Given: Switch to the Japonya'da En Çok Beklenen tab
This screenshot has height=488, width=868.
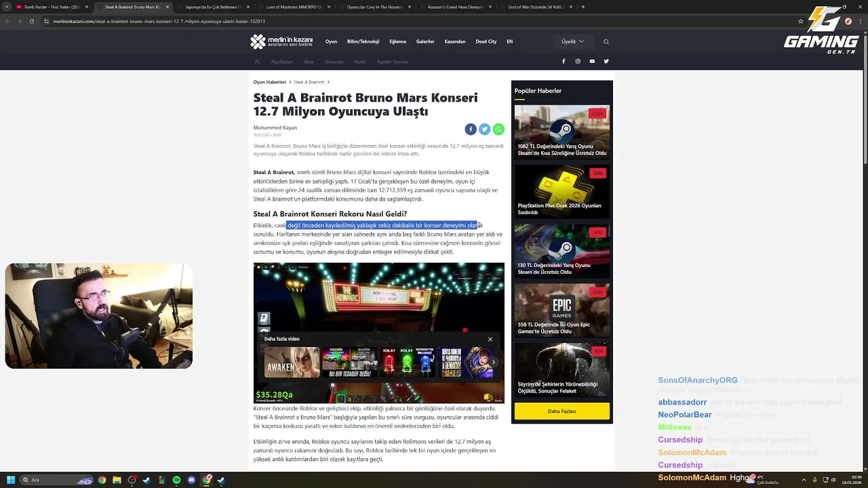Looking at the screenshot, I should coord(214,7).
